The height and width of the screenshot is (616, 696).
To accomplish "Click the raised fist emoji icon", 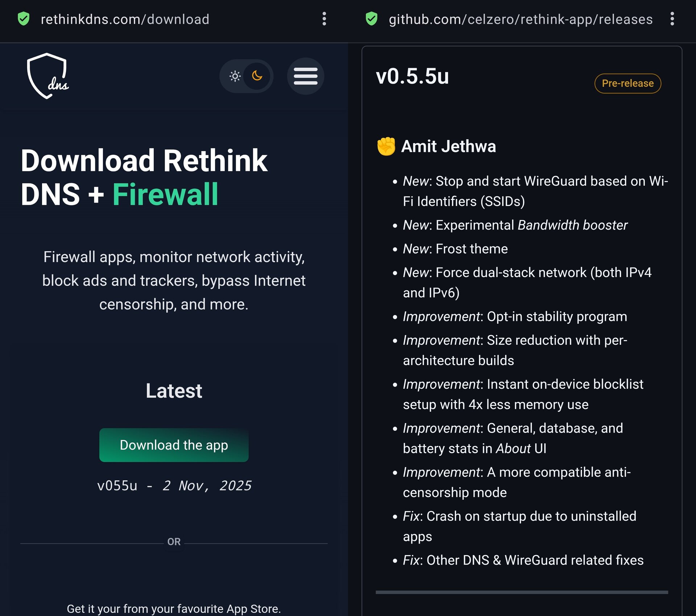I will tap(386, 146).
